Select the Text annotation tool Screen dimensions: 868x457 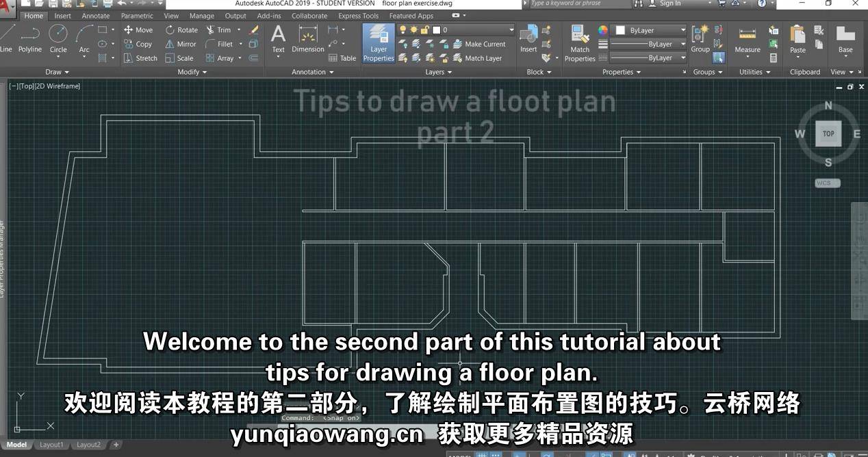click(278, 38)
